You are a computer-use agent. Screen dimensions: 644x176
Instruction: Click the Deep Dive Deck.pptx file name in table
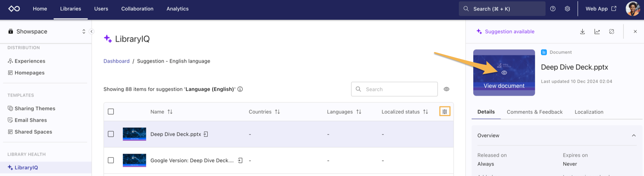pos(176,134)
